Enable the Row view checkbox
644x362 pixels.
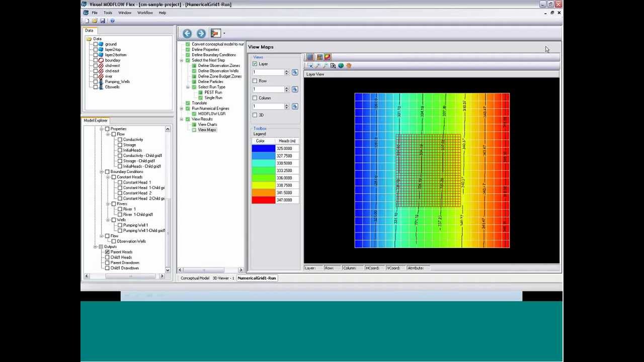click(255, 81)
